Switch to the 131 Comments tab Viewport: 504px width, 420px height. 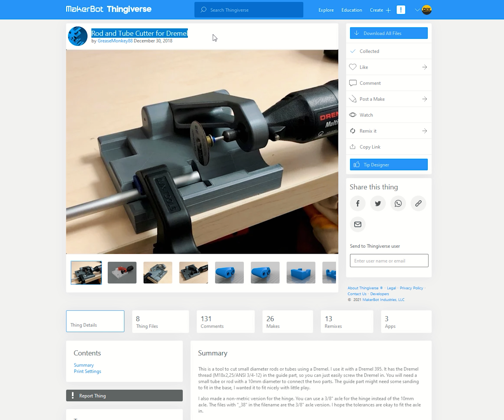(x=226, y=322)
